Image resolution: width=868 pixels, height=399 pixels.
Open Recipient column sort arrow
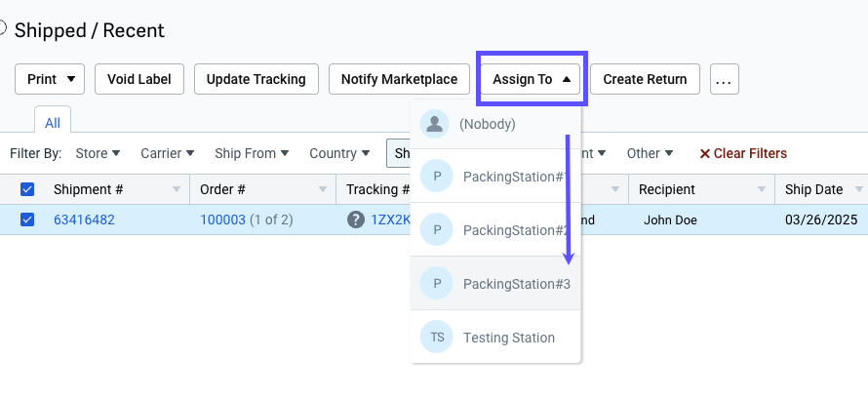click(762, 190)
